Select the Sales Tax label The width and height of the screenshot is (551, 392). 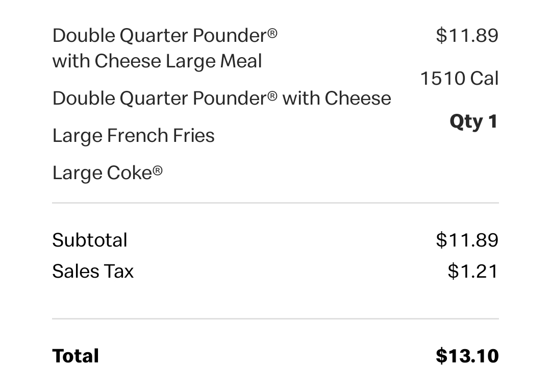tap(93, 272)
